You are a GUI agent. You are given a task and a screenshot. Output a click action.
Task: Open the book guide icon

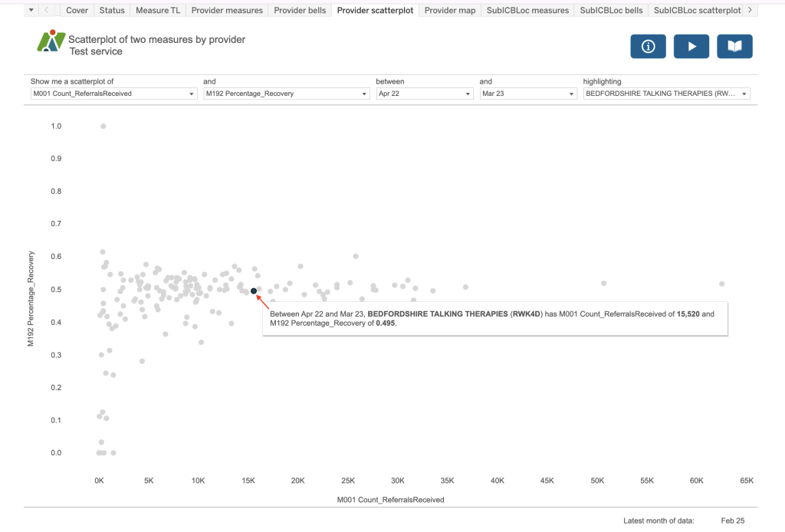734,47
